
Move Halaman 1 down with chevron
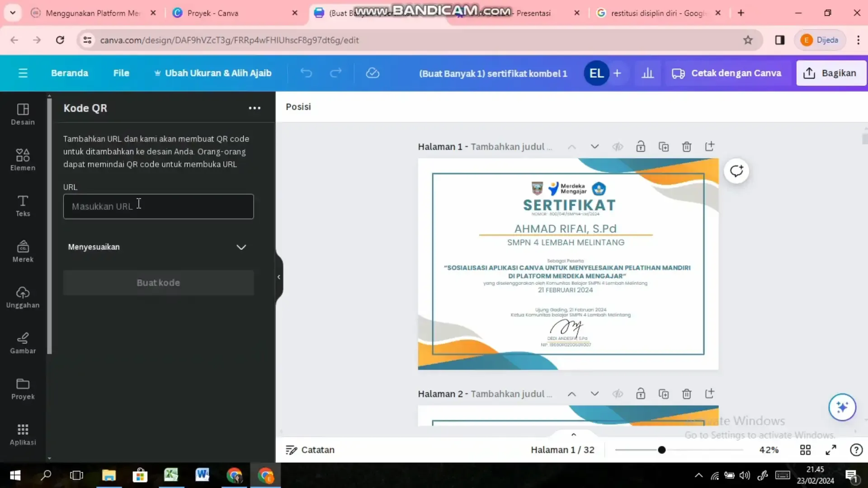594,146
